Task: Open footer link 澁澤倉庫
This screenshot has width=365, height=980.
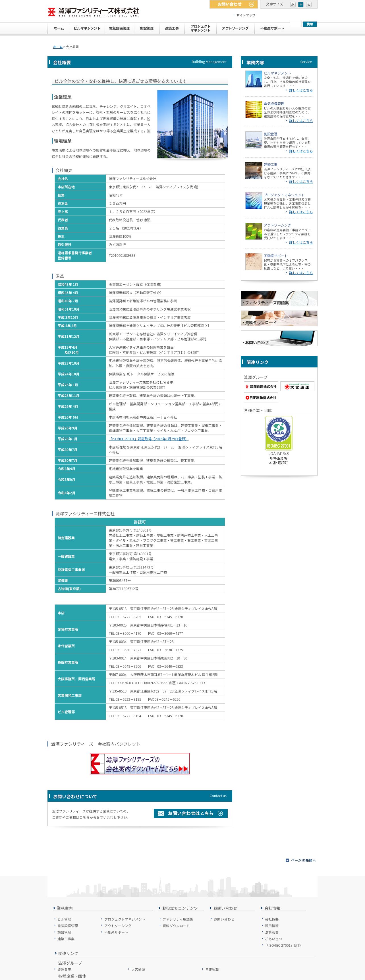Action: (x=64, y=970)
